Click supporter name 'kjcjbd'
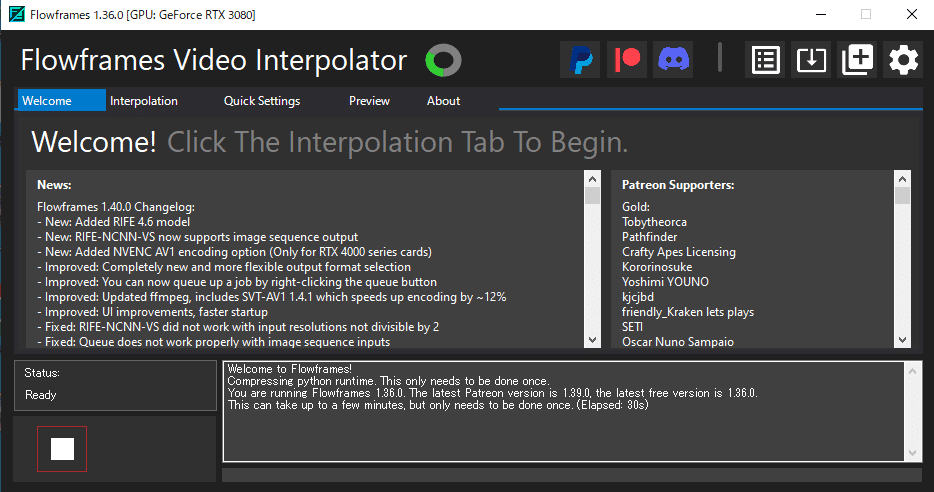The width and height of the screenshot is (934, 492). coord(637,297)
